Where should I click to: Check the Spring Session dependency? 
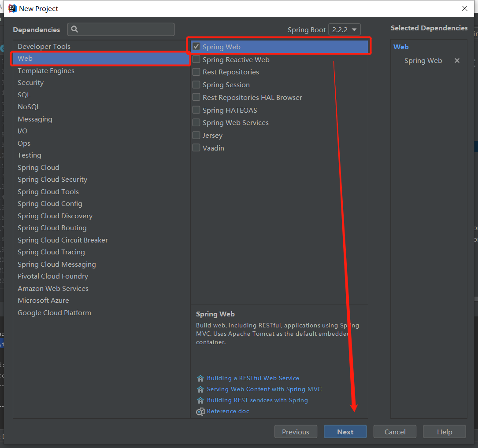click(196, 84)
